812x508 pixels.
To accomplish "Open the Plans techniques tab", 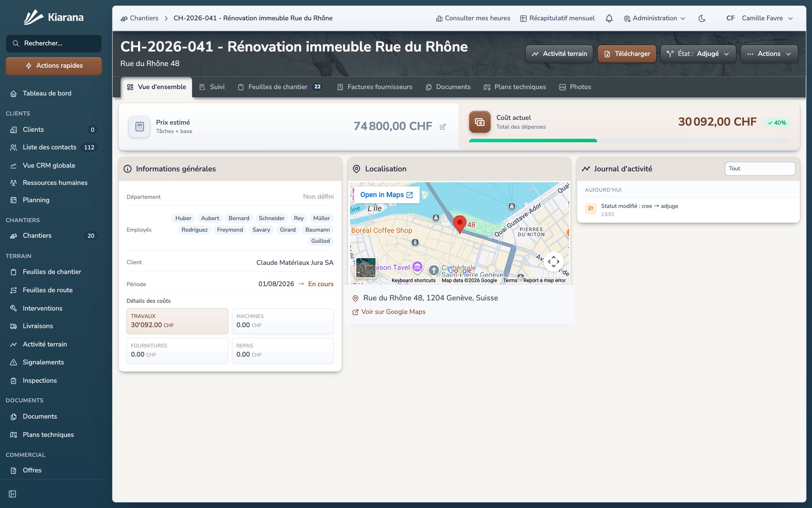I will (x=515, y=87).
